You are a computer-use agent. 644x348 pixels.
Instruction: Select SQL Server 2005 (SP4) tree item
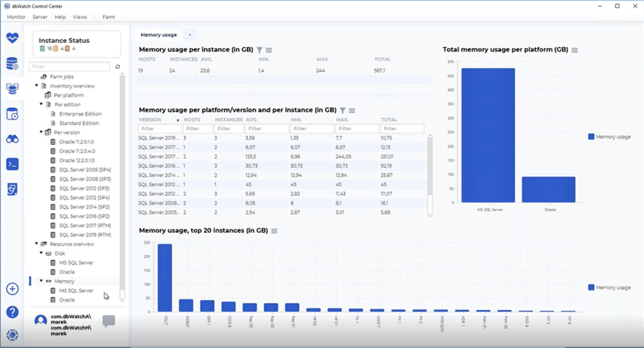coord(85,169)
